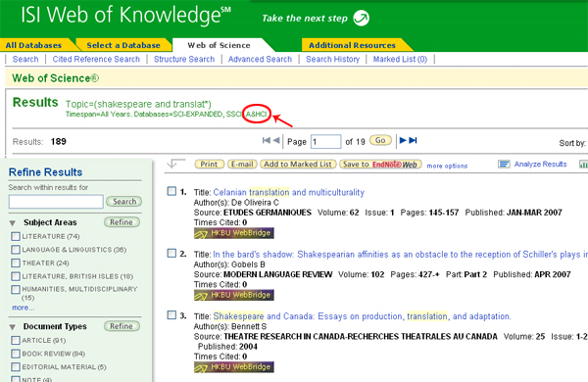Click Refine button beside Subject Areas
588x382 pixels.
tap(122, 222)
